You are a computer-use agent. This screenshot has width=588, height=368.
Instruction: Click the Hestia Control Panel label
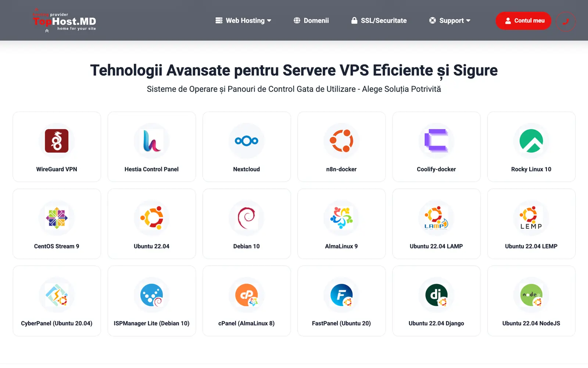coord(152,169)
